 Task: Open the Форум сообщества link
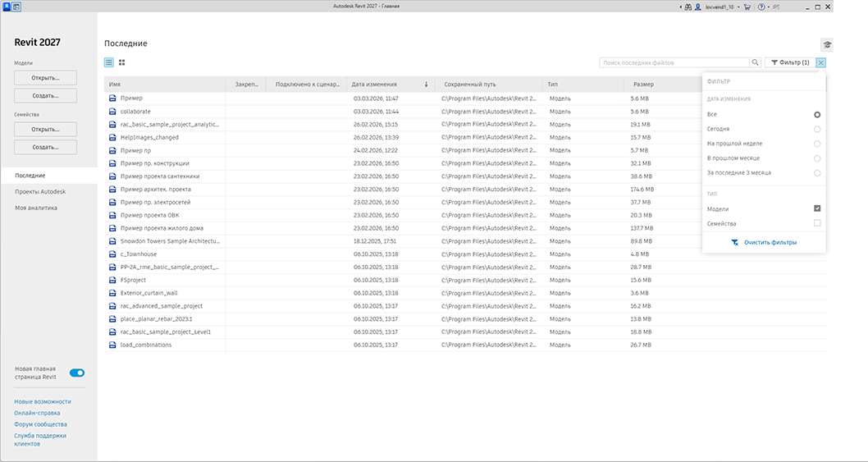pyautogui.click(x=40, y=424)
